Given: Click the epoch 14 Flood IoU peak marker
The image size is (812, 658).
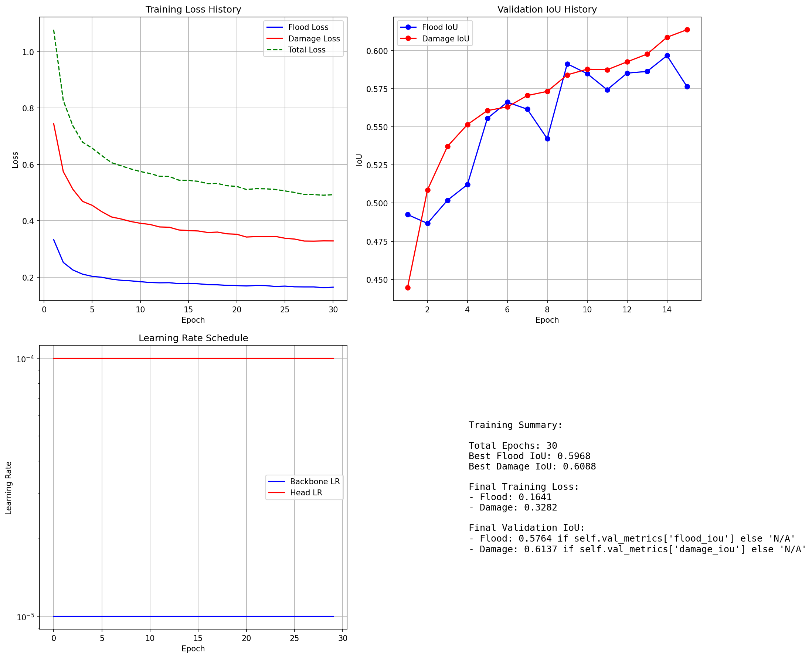Looking at the screenshot, I should pyautogui.click(x=667, y=56).
